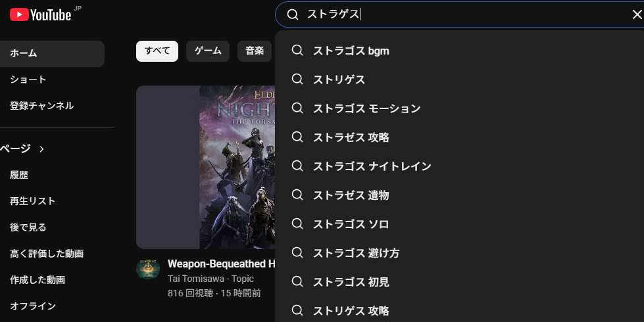Click the Tai Tomisawa channel avatar
This screenshot has width=644, height=322.
click(148, 269)
